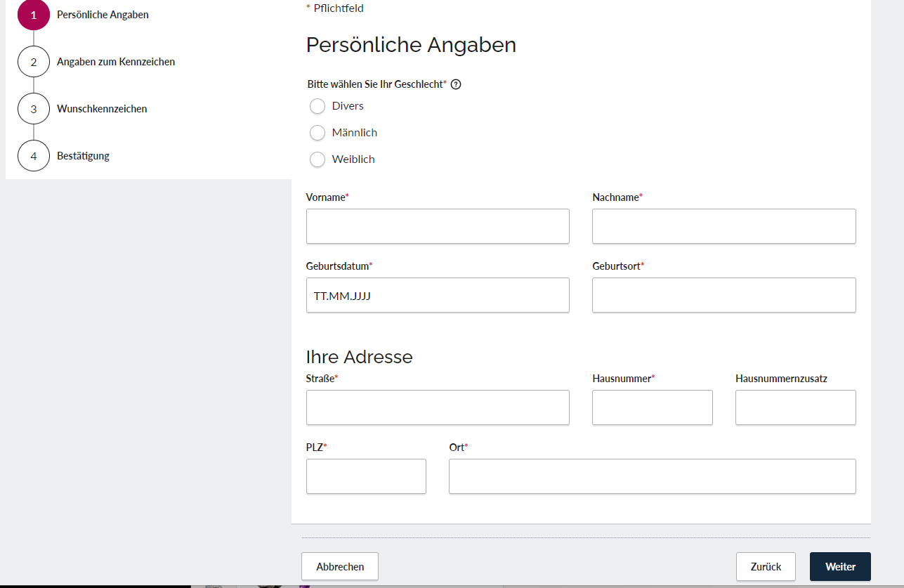The image size is (904, 588).
Task: Pick the Weiblich radio option
Action: coord(317,159)
